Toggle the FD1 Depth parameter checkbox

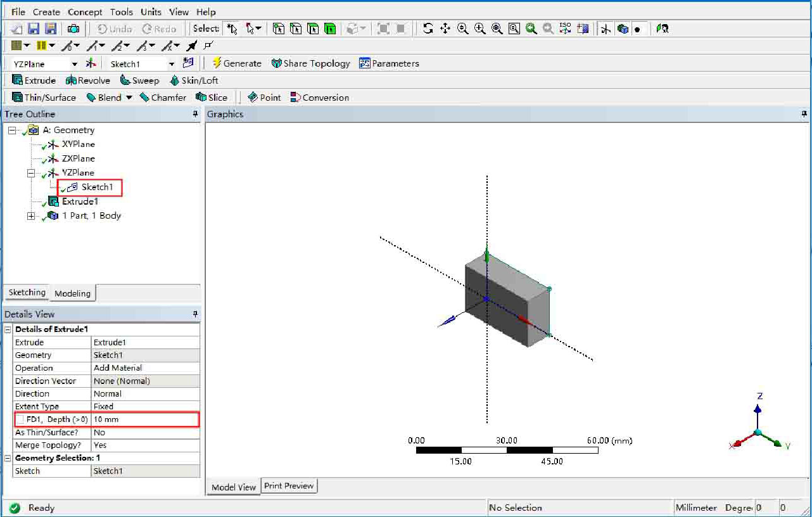click(21, 419)
